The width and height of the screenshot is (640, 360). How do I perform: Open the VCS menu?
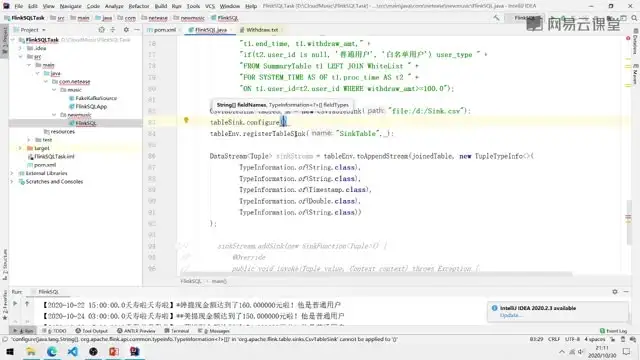pyautogui.click(x=210, y=6)
